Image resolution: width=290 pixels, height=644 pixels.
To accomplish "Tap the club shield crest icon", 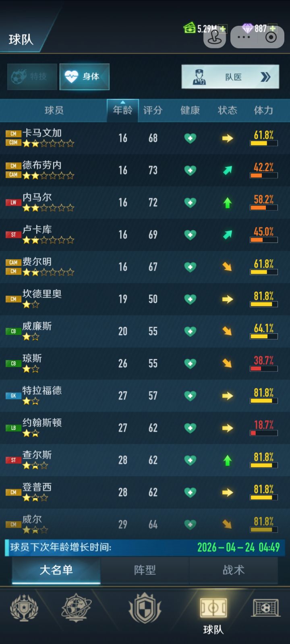I will (x=145, y=608).
